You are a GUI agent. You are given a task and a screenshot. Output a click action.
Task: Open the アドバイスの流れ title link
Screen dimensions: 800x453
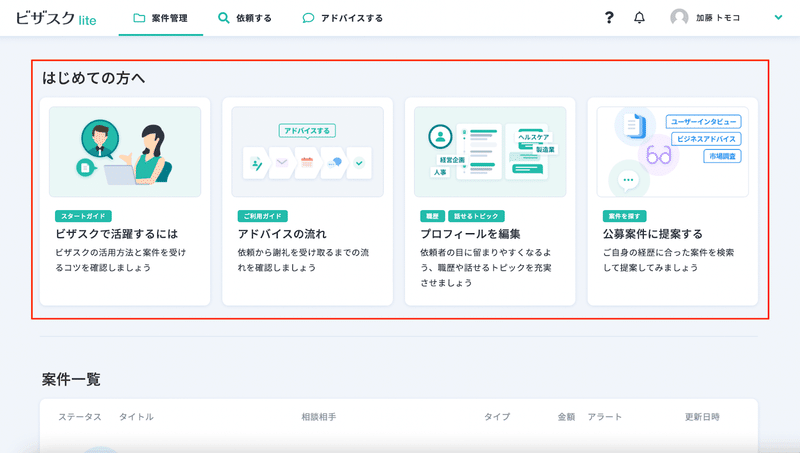coord(282,234)
